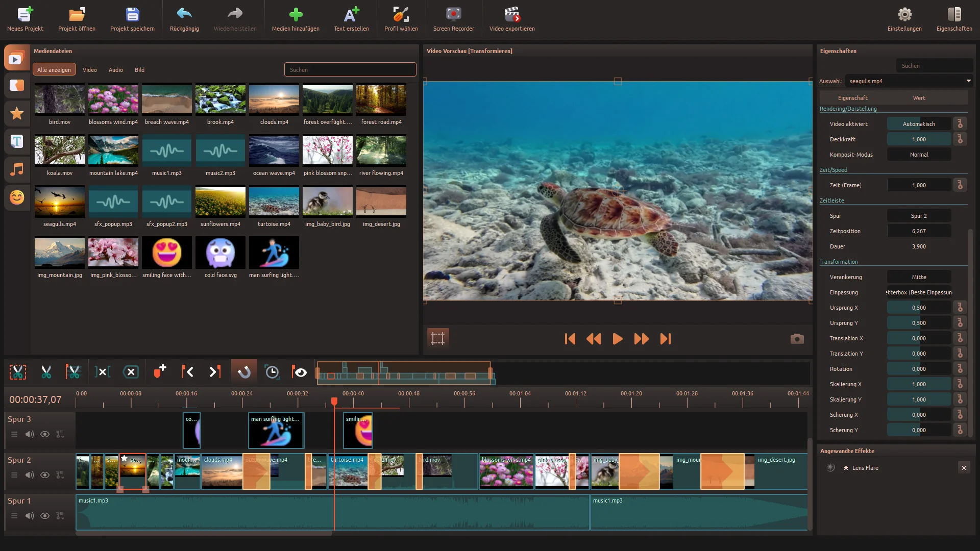
Task: Click the media files Suchen field
Action: tap(350, 70)
